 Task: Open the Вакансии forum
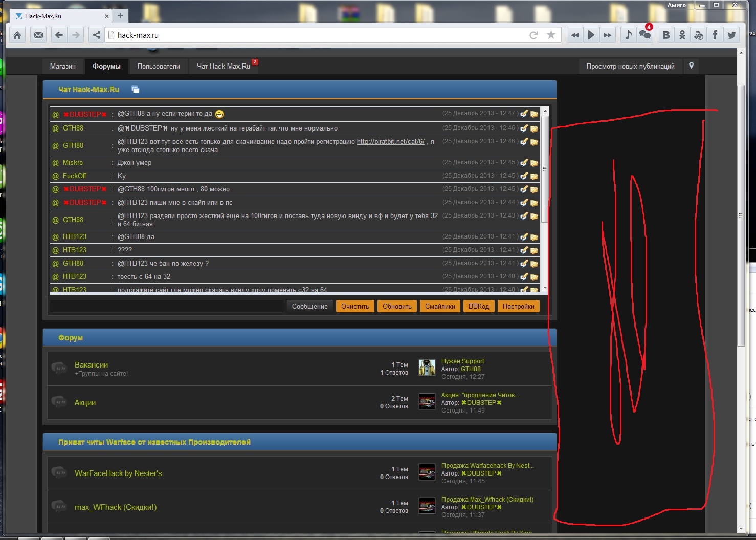[x=91, y=365]
